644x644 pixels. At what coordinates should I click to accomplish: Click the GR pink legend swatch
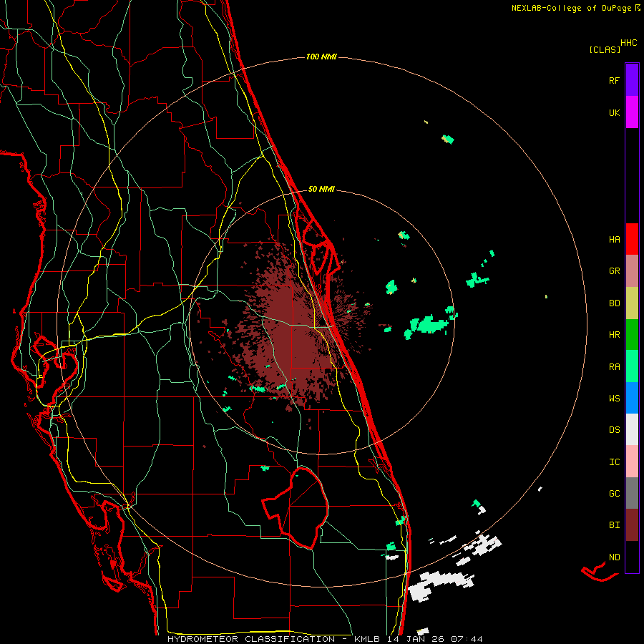pos(632,271)
